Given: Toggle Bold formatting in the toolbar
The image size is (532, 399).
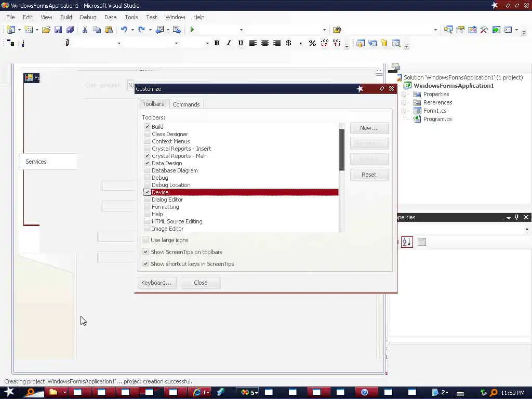Looking at the screenshot, I should point(217,43).
